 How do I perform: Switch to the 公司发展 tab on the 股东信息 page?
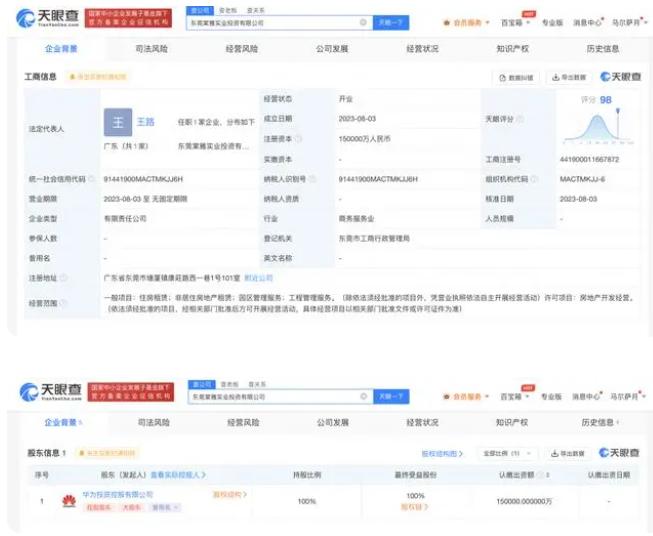tap(332, 423)
